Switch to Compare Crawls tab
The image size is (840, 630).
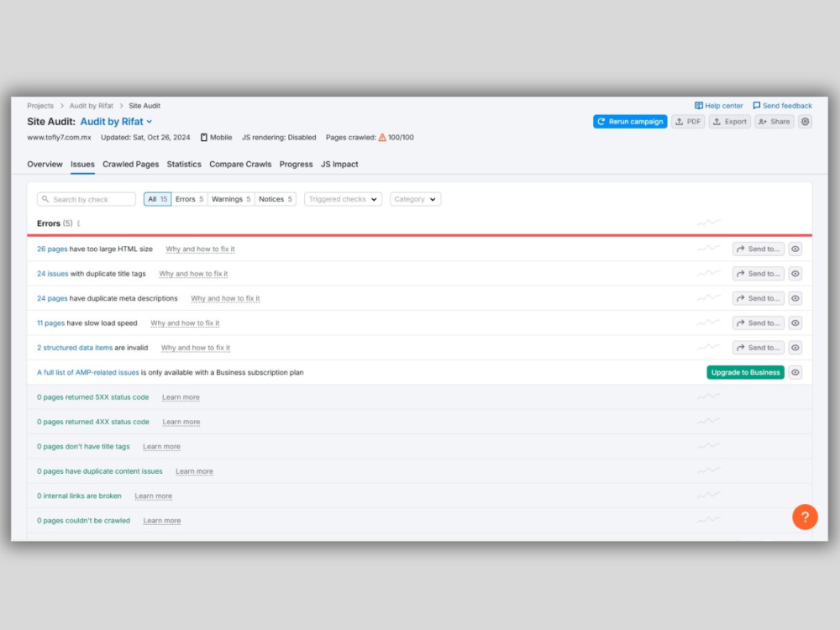pyautogui.click(x=240, y=165)
